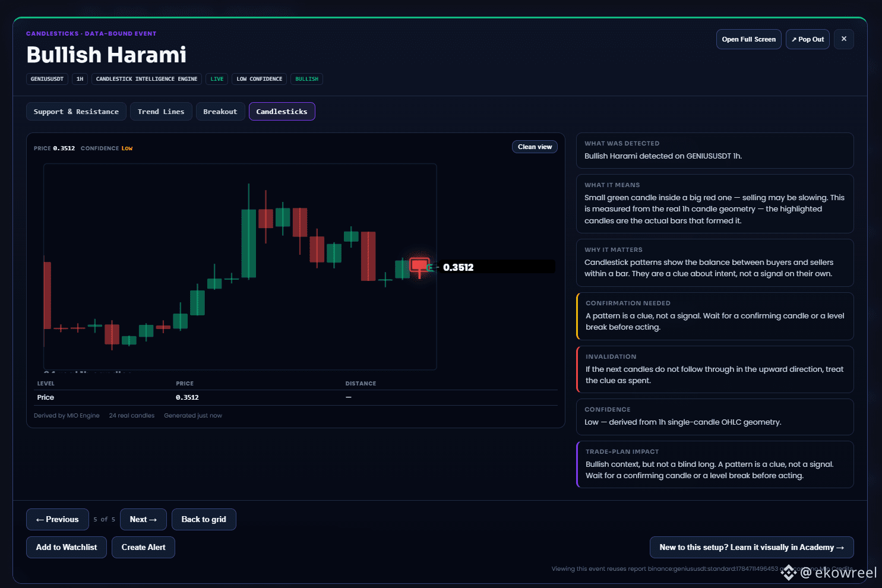The width and height of the screenshot is (882, 588).
Task: Click the Bullish Harami title
Action: 106,55
